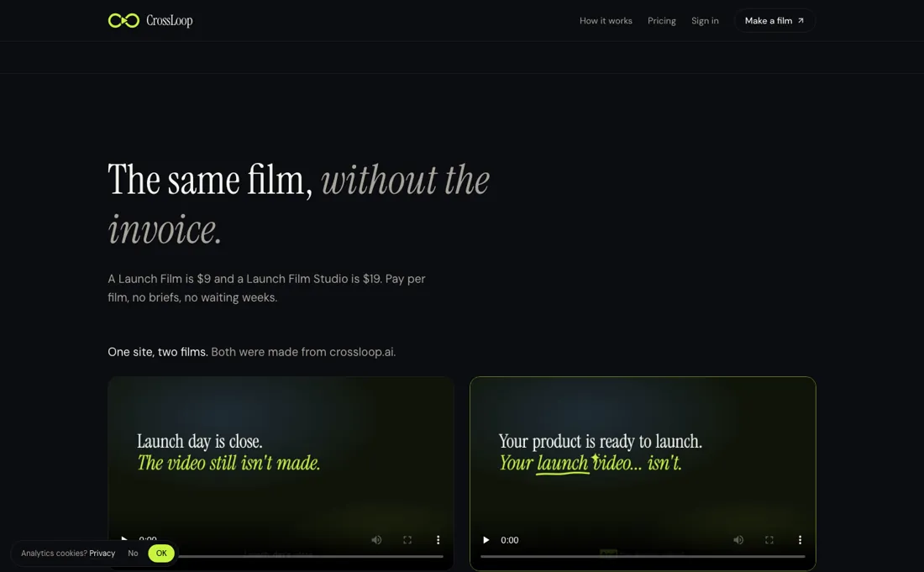
Task: Open the Sign in link
Action: click(705, 21)
